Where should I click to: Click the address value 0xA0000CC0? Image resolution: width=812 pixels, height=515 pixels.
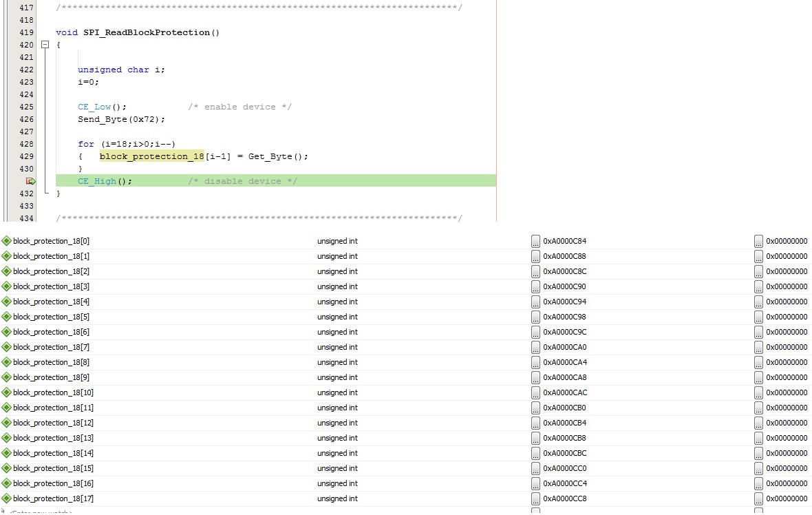click(564, 468)
